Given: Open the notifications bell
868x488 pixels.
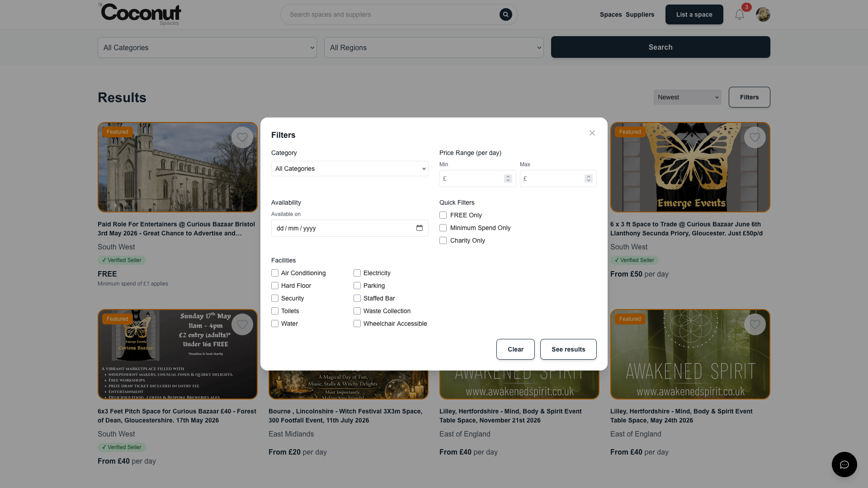Looking at the screenshot, I should pos(740,14).
